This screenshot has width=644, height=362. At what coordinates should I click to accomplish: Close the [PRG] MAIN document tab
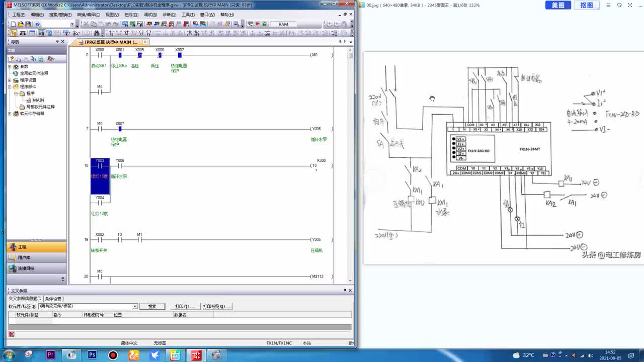coord(145,42)
